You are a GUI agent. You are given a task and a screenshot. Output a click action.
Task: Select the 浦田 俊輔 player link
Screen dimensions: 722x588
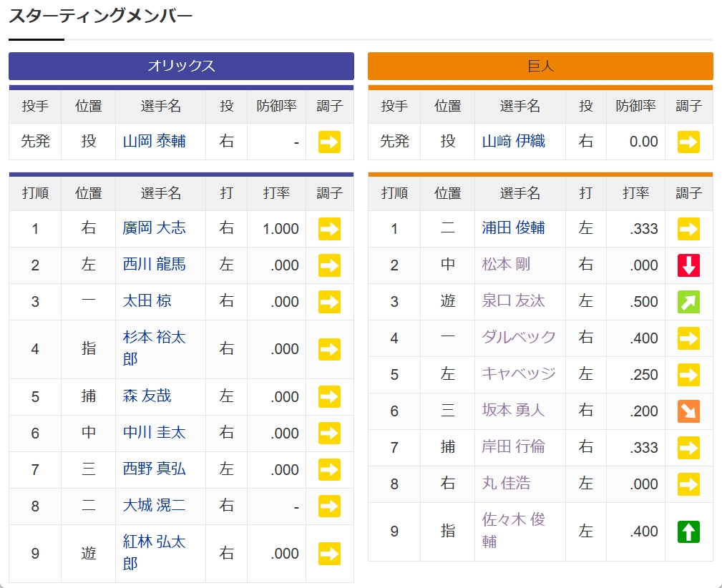click(x=513, y=228)
